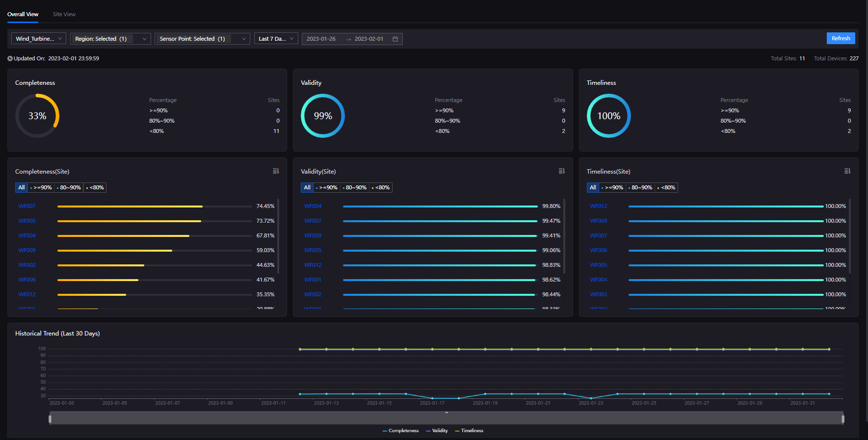The height and width of the screenshot is (440, 868).
Task: Expand the Sensor Point Selected dropdown
Action: (x=202, y=39)
